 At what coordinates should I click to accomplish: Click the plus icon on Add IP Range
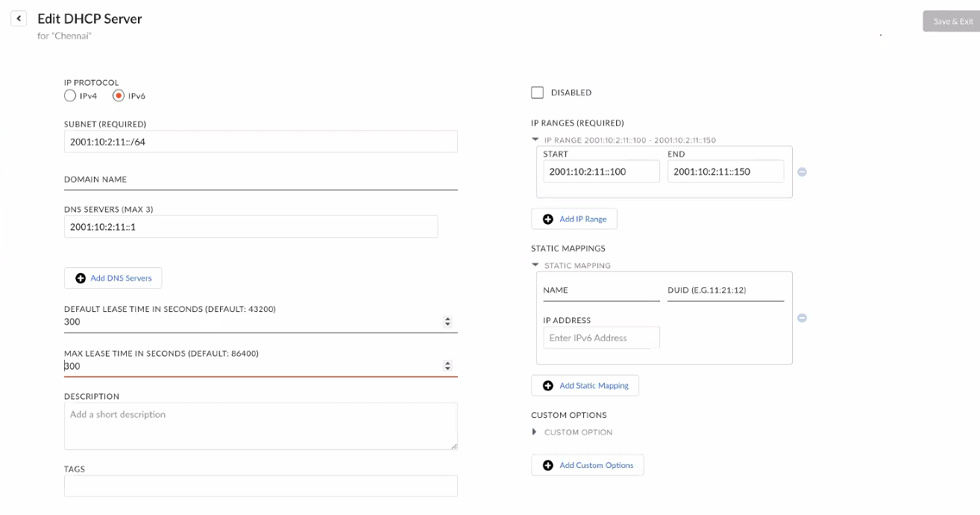[x=548, y=219]
